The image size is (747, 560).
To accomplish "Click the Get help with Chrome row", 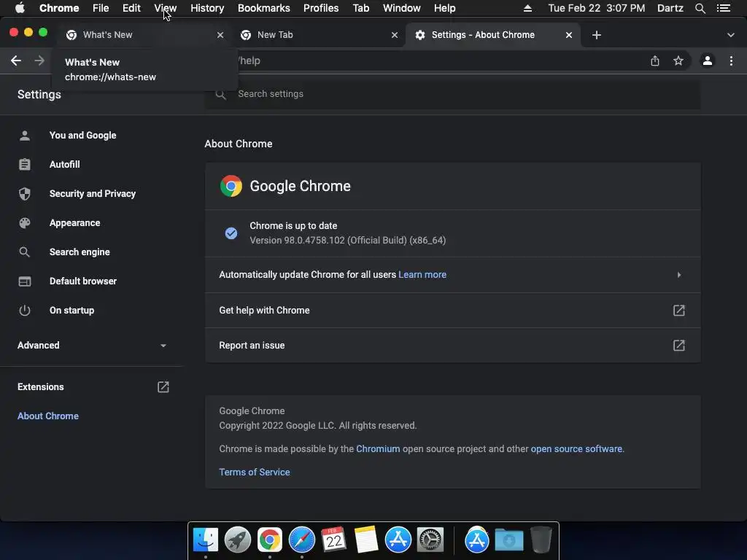I will (x=452, y=311).
